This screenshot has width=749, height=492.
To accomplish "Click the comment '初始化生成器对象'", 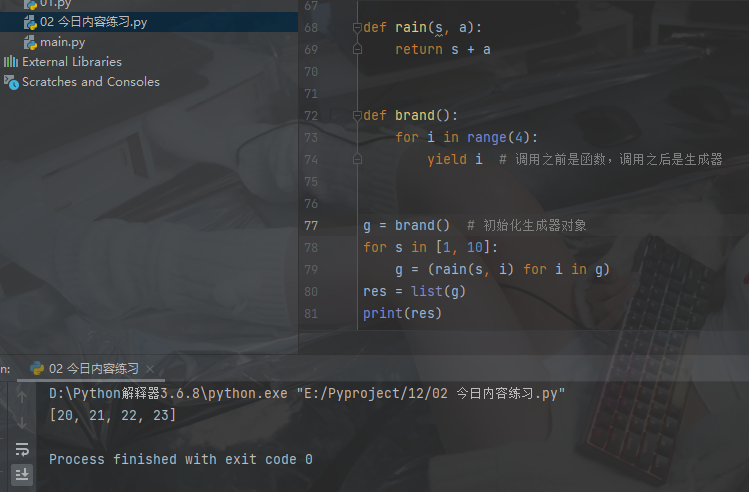I will click(535, 225).
